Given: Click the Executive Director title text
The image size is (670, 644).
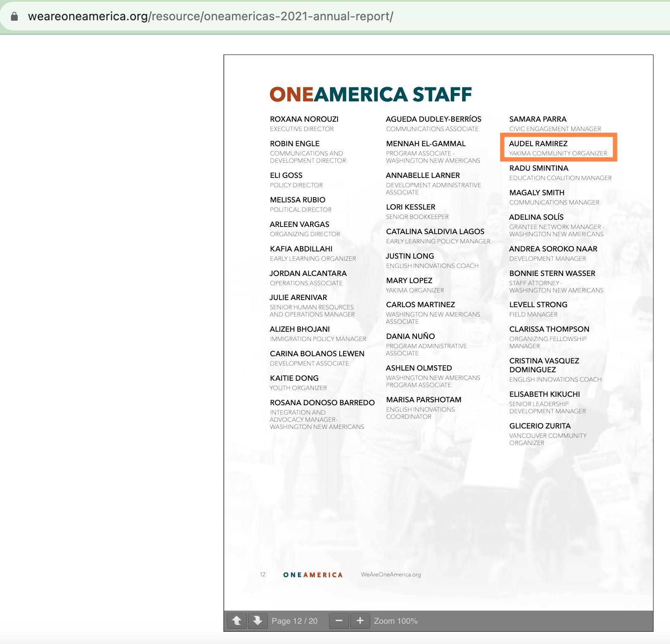Looking at the screenshot, I should pos(302,129).
